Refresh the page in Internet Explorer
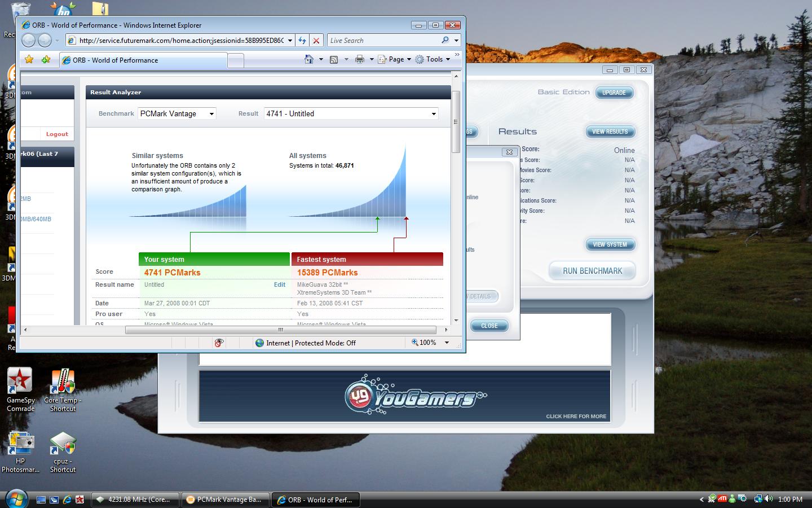 [302, 41]
